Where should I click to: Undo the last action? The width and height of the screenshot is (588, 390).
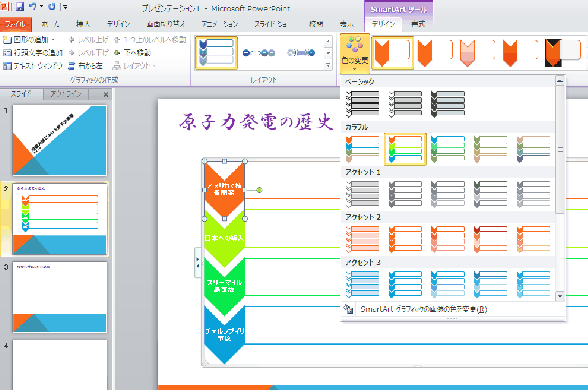[33, 6]
